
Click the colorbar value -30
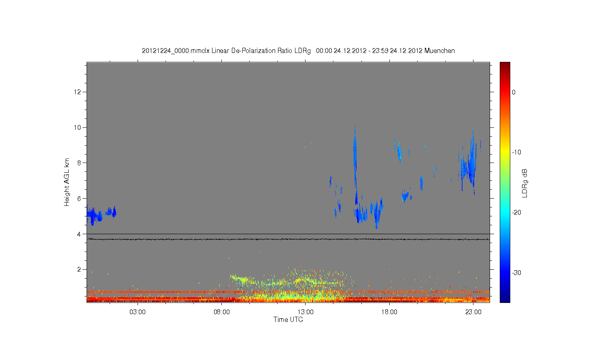click(516, 273)
